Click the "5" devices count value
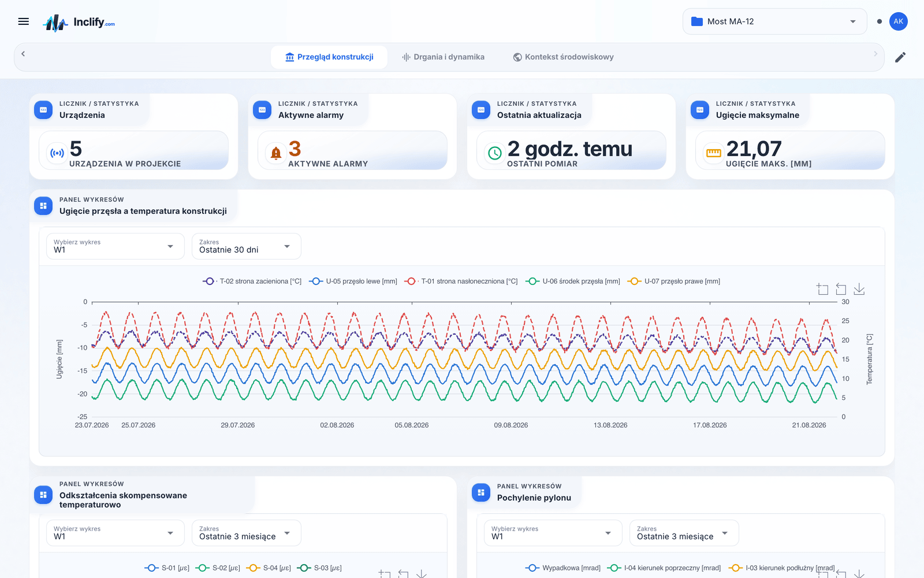 pyautogui.click(x=76, y=149)
